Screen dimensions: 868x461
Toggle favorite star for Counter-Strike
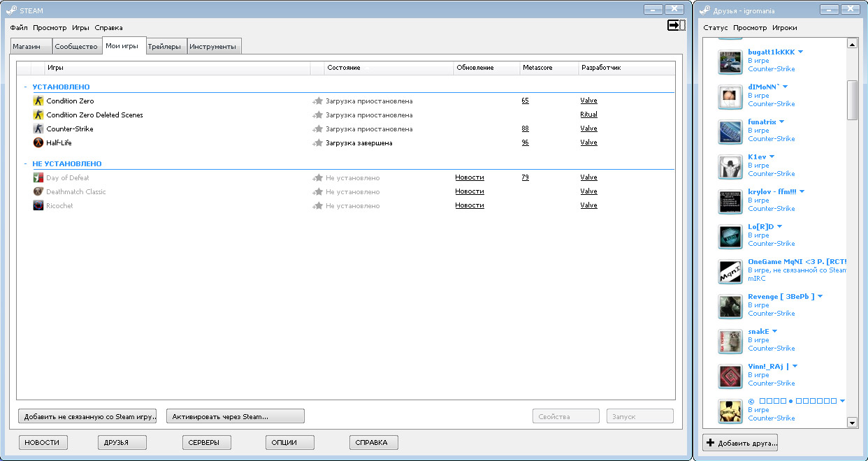click(x=317, y=129)
